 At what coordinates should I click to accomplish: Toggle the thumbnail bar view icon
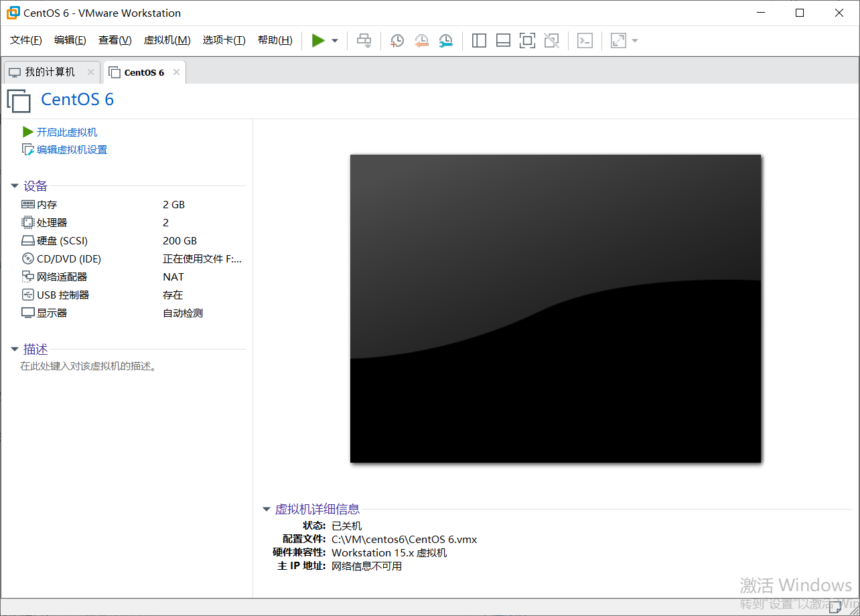pos(503,41)
